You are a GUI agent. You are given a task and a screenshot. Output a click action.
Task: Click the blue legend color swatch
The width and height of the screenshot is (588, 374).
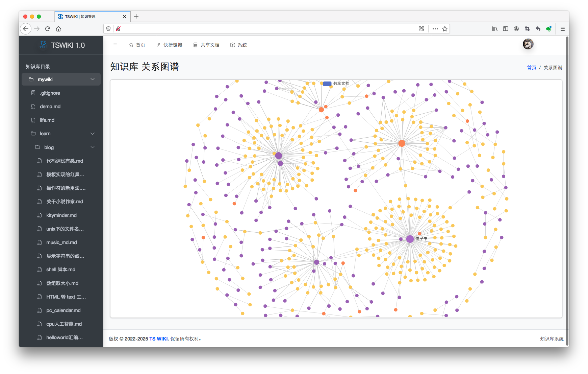pyautogui.click(x=327, y=83)
